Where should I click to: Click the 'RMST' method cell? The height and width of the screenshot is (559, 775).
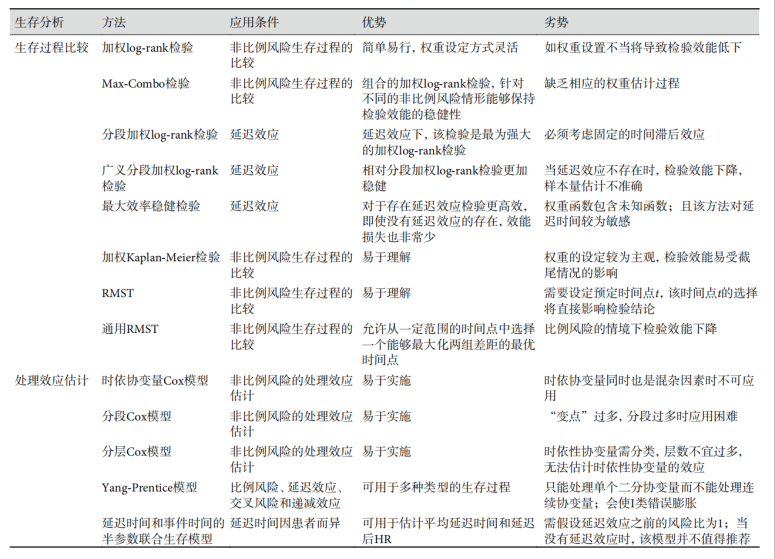[x=118, y=293]
